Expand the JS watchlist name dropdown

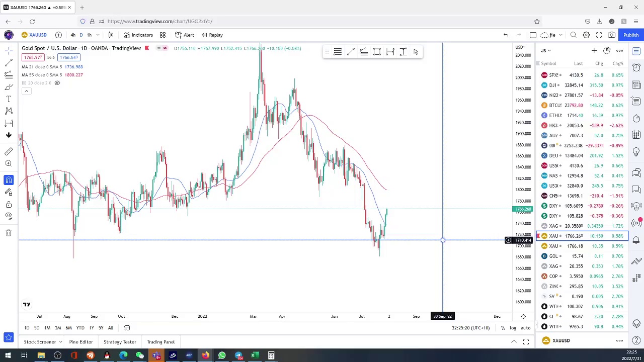tap(546, 50)
